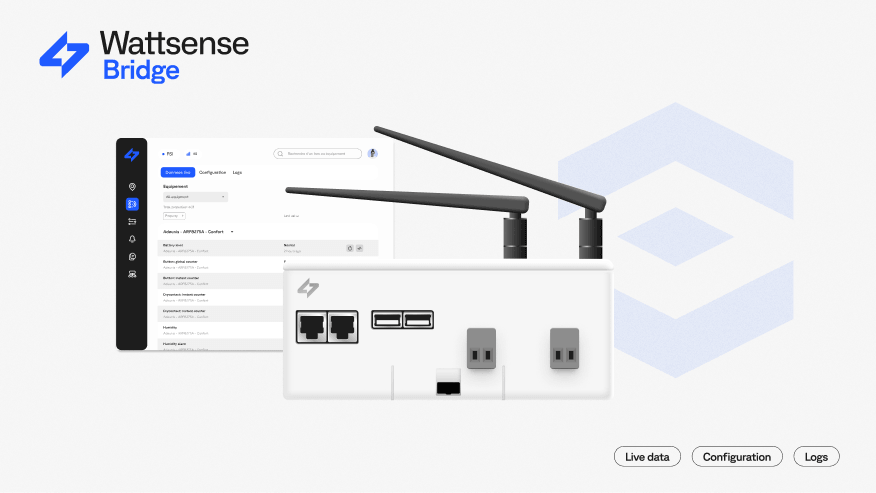876x493 pixels.
Task: Click the bottom-most icon in the dark sidebar
Action: coord(132,274)
